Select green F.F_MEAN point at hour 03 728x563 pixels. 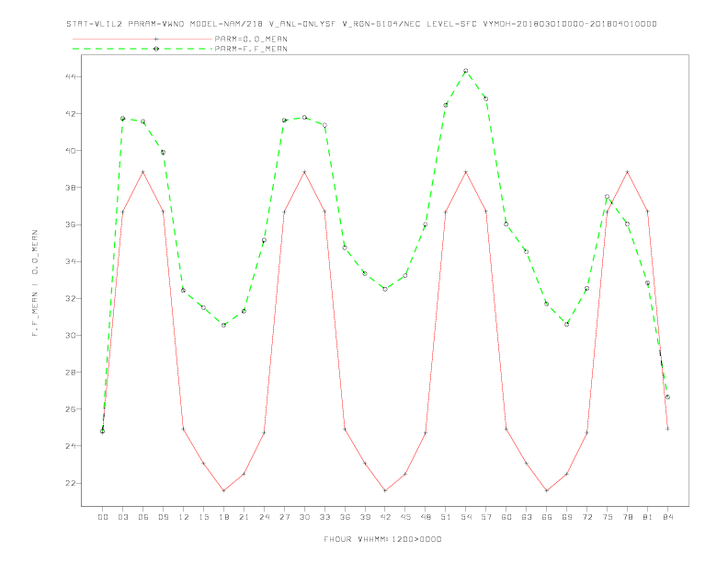122,119
